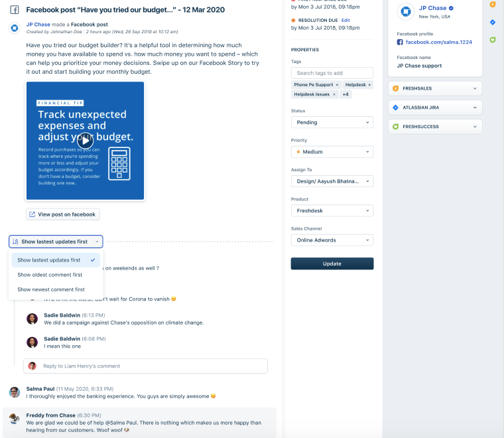The height and width of the screenshot is (438, 504).
Task: Click the Atlassian Jira diamond icon in rail
Action: coord(493,22)
